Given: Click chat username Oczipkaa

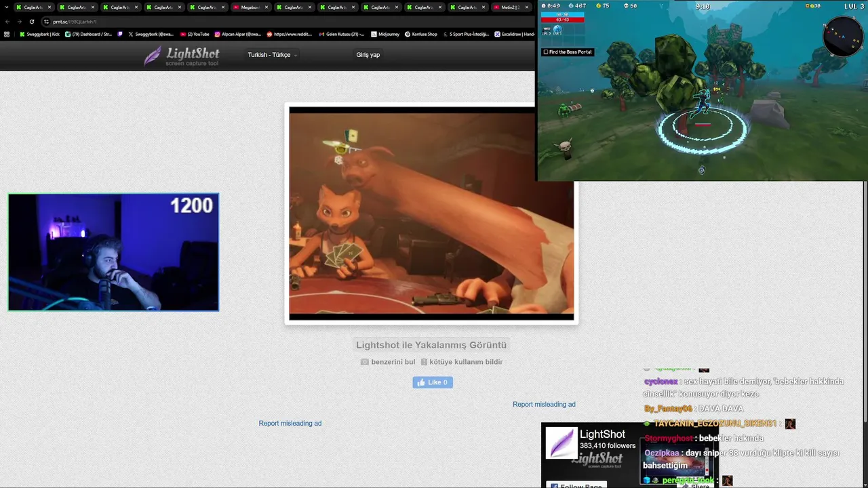Looking at the screenshot, I should [x=660, y=453].
